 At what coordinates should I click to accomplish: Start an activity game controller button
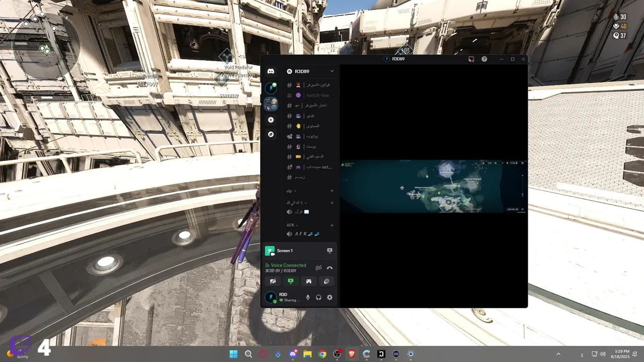(x=309, y=282)
